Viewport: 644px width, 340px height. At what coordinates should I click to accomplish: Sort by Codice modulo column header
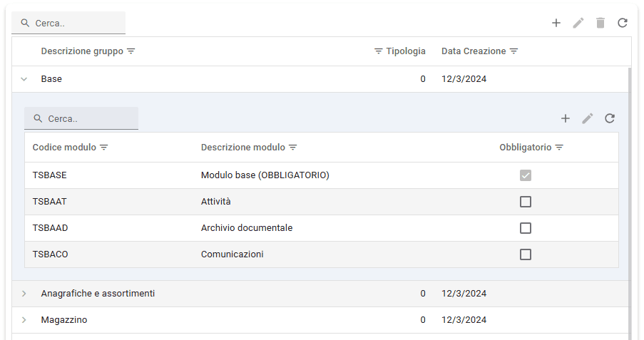64,148
